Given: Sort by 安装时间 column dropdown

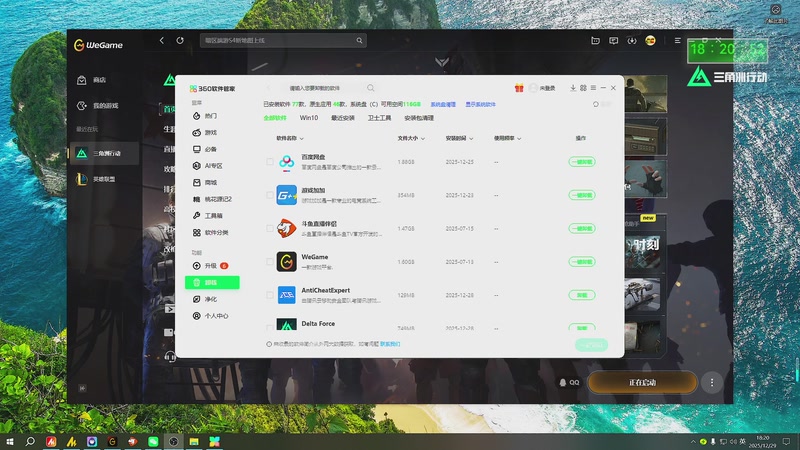Looking at the screenshot, I should pos(459,138).
